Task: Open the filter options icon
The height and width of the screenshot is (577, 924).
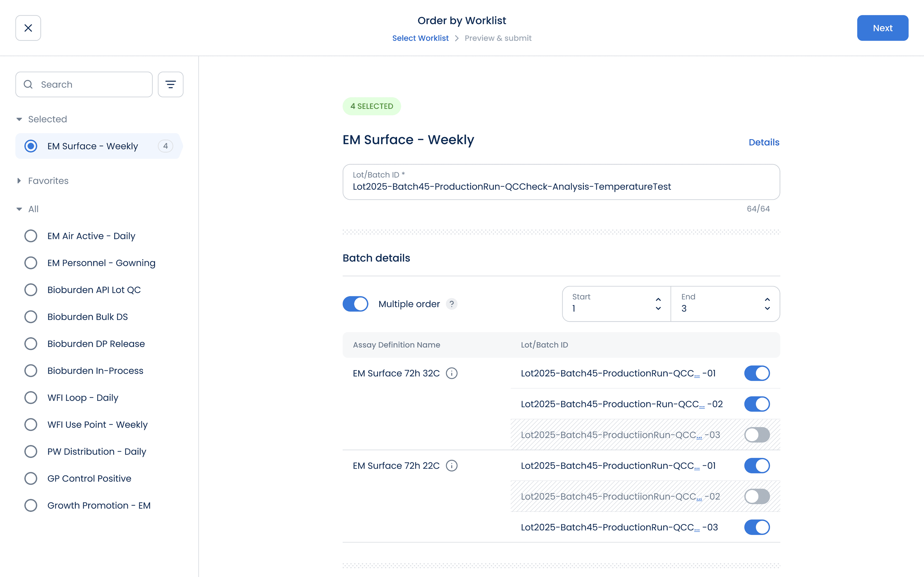Action: [171, 84]
